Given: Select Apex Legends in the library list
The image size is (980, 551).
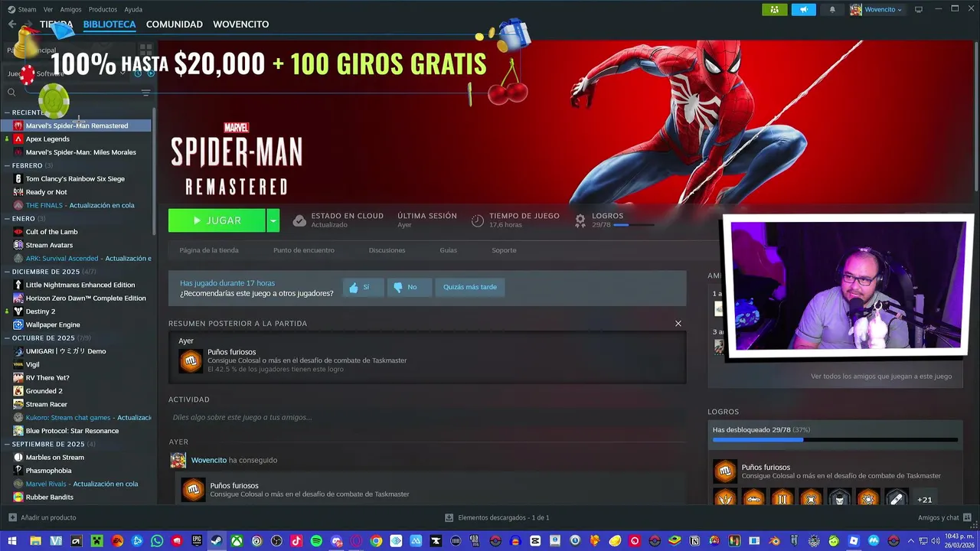Looking at the screenshot, I should [x=47, y=139].
